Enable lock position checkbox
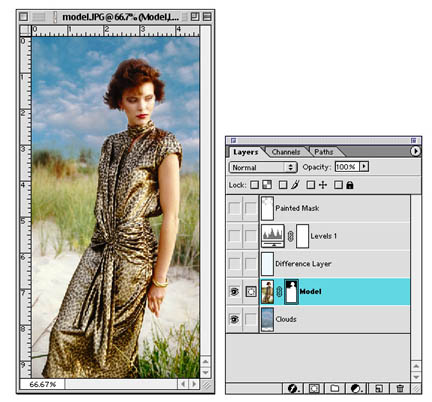 (x=310, y=185)
